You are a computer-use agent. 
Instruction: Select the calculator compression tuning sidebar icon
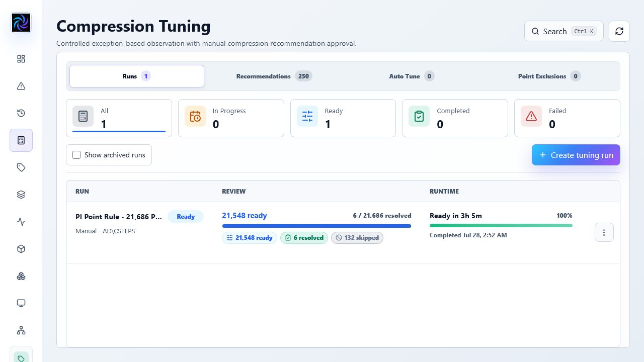click(21, 140)
